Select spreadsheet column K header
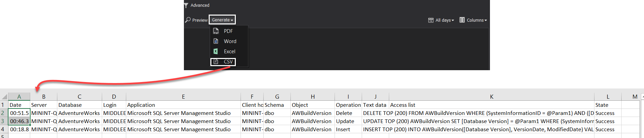This screenshot has height=138, width=644. tap(491, 97)
